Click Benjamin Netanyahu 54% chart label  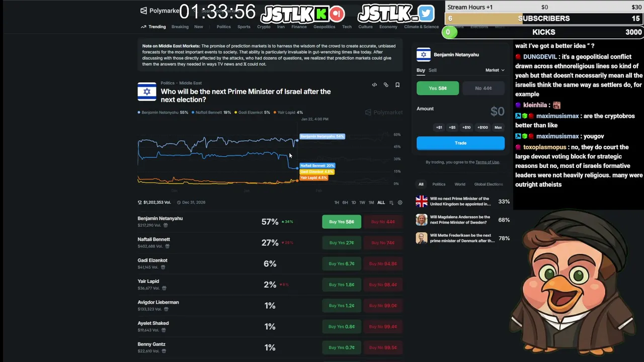point(322,136)
